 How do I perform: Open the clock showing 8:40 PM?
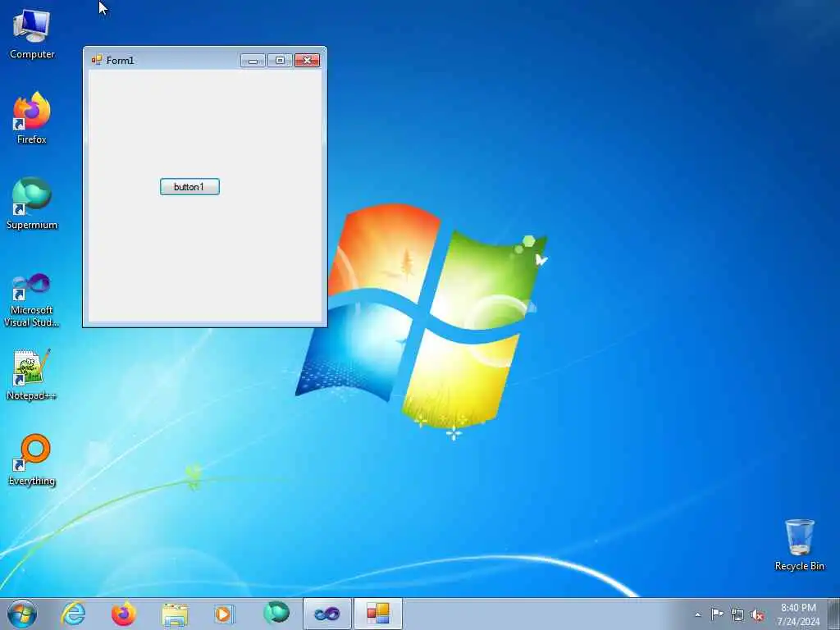click(798, 614)
